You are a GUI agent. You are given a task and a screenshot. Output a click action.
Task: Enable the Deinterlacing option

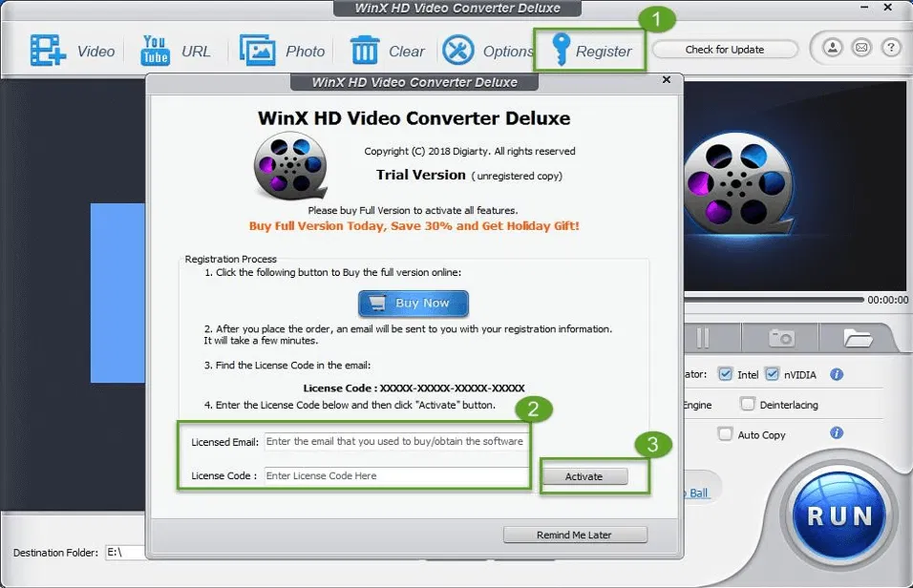coord(748,404)
